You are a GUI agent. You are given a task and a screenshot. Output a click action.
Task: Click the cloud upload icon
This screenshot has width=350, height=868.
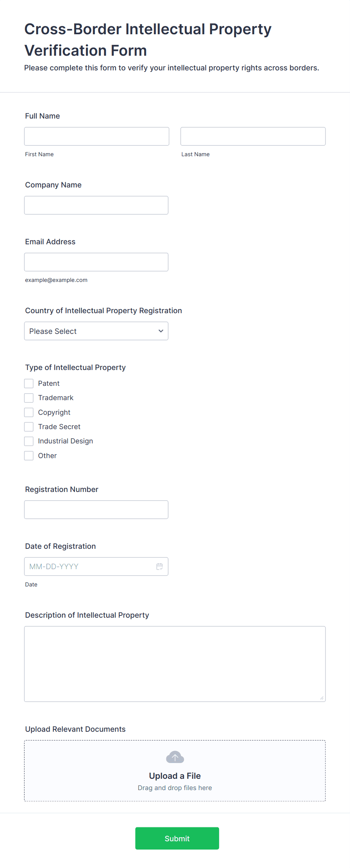[175, 757]
